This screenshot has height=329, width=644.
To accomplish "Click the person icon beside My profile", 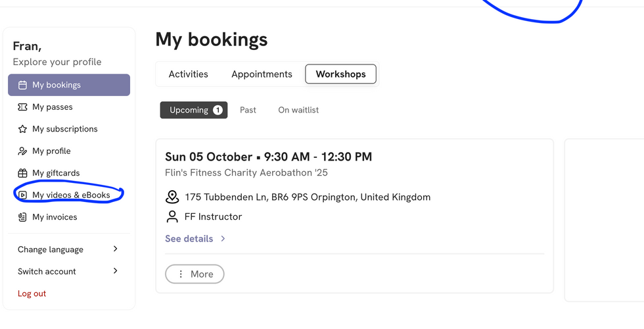I will coord(22,151).
